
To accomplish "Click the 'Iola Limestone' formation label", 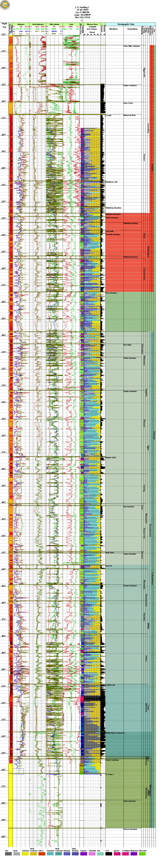I will pyautogui.click(x=129, y=507).
